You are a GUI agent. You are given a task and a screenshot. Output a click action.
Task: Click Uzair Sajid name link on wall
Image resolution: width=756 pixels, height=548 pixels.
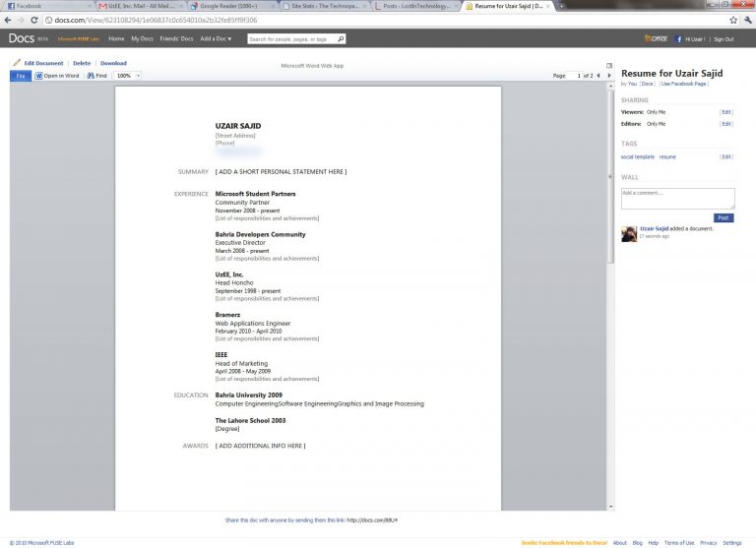[x=654, y=228]
